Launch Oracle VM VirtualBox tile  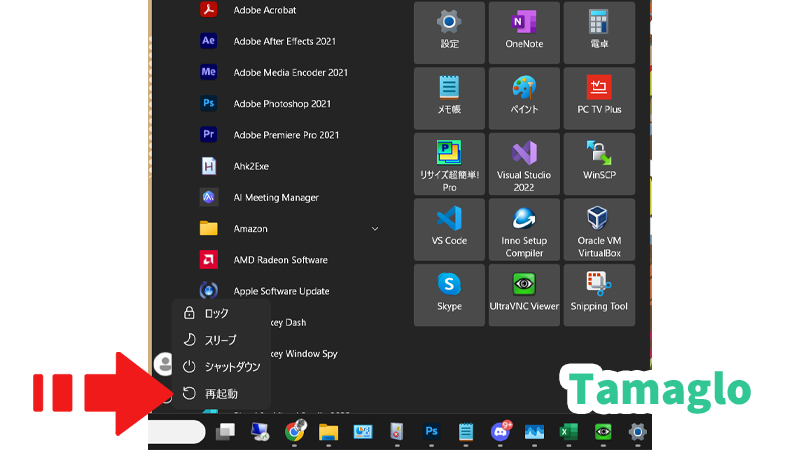(599, 229)
